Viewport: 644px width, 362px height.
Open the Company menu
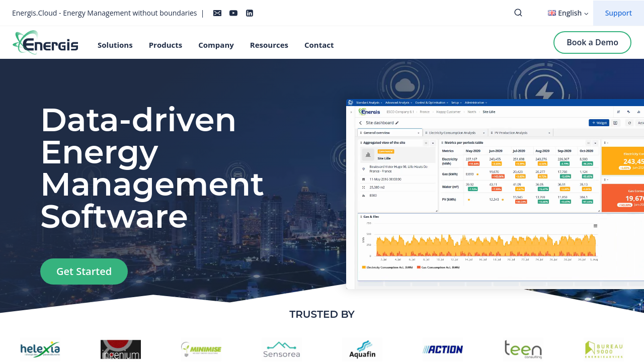[216, 45]
